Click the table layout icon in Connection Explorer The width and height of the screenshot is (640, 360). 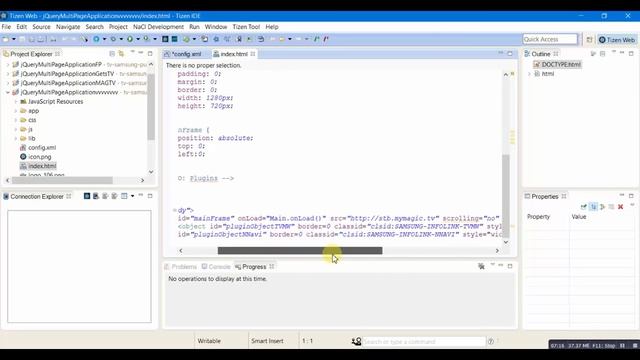point(124,196)
